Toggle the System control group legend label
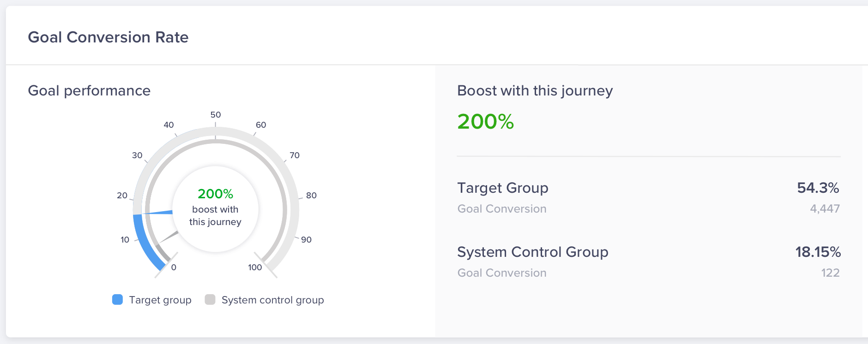The width and height of the screenshot is (868, 344). 272,300
